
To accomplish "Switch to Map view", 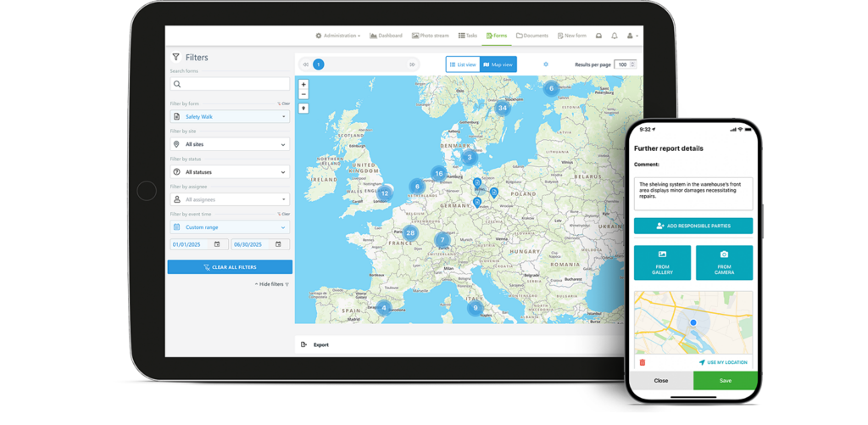I will click(x=498, y=64).
